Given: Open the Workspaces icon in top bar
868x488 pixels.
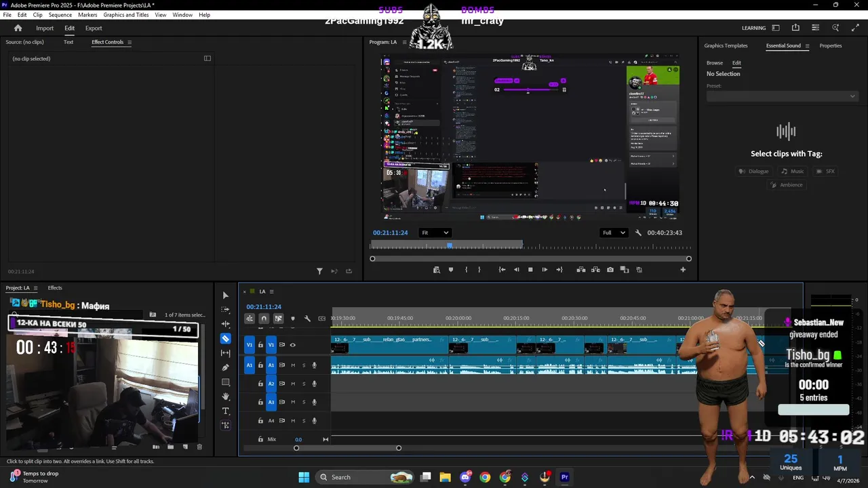Looking at the screenshot, I should point(776,28).
